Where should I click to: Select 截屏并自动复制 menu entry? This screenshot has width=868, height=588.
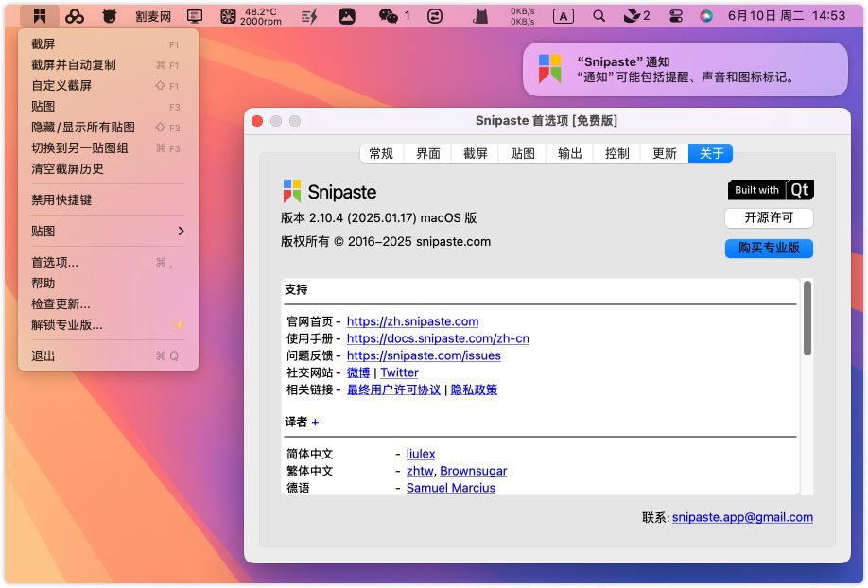[108, 65]
